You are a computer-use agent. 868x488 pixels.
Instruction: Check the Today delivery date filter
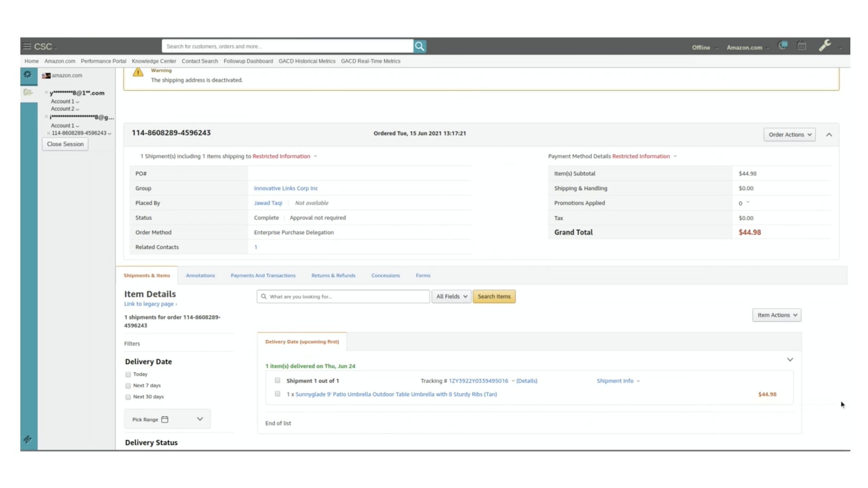[128, 375]
